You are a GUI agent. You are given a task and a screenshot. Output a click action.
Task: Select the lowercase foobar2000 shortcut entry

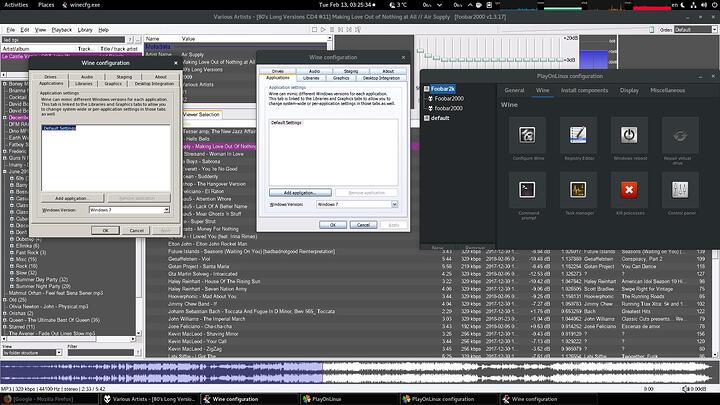[449, 108]
